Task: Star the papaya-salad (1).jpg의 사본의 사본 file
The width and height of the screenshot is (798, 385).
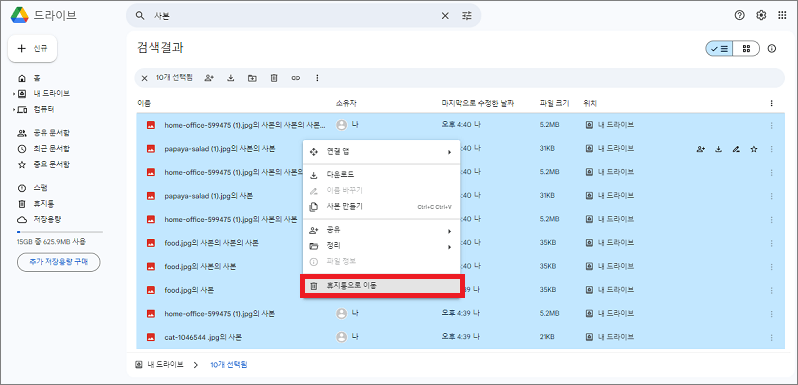Action: (754, 149)
